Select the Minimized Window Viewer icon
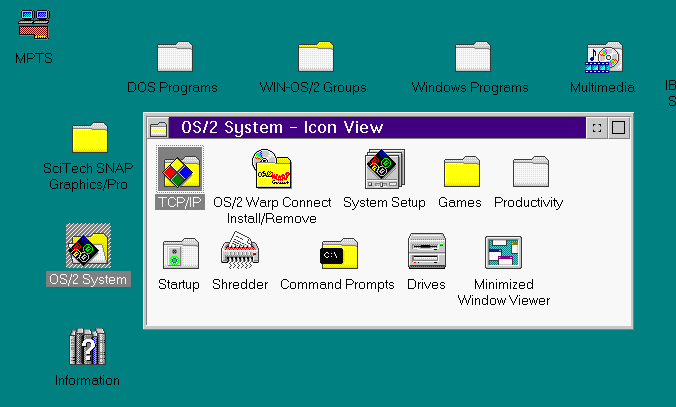 (504, 252)
